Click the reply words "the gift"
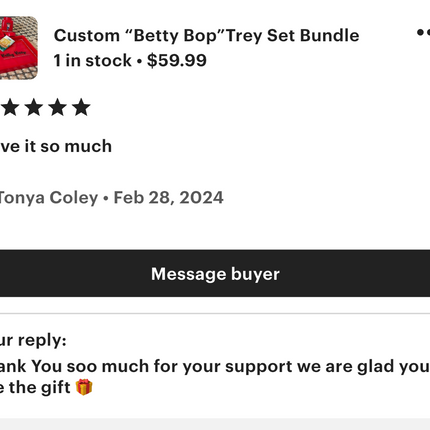The image size is (430, 430). pos(40,387)
